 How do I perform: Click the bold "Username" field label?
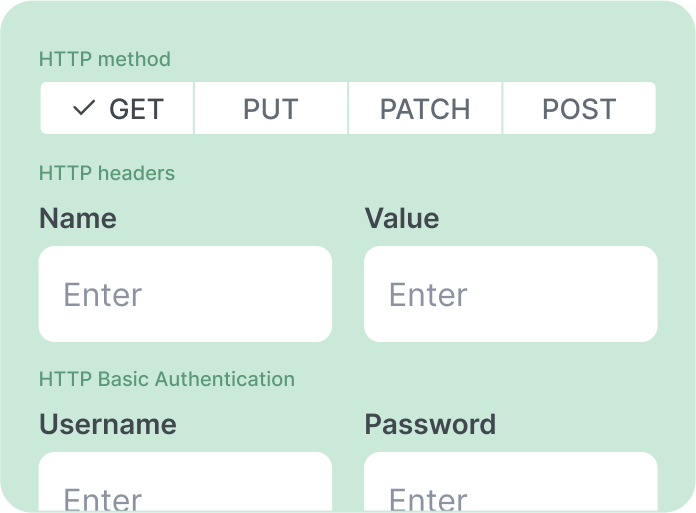(108, 424)
